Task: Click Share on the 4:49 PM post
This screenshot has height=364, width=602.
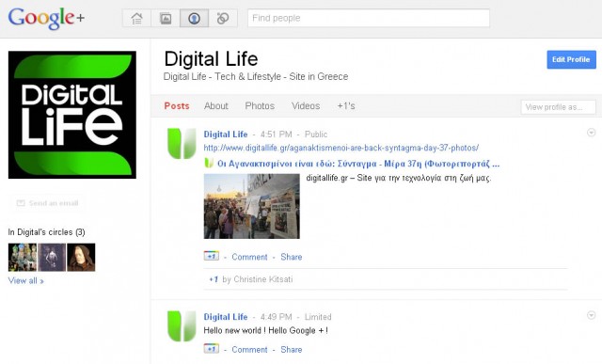Action: (x=292, y=350)
